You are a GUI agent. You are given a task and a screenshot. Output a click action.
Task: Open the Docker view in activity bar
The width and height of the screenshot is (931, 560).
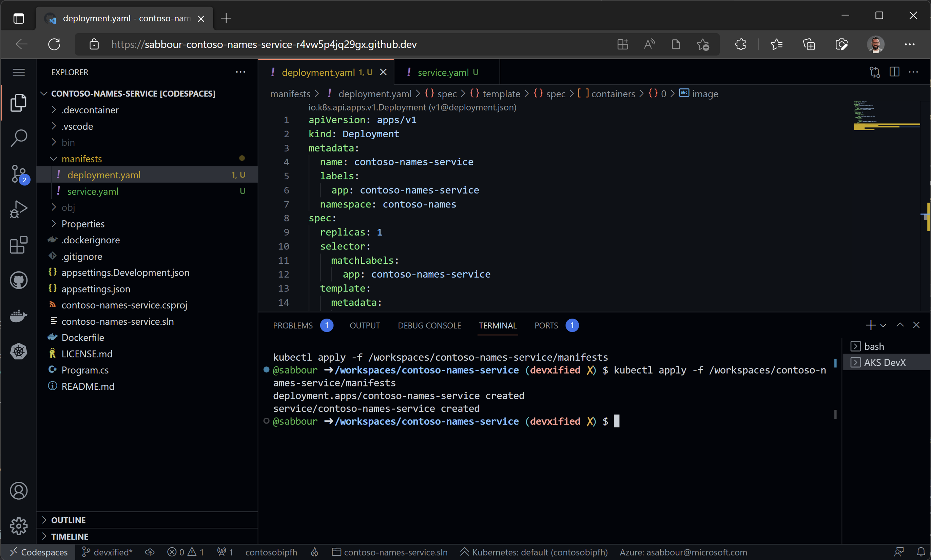tap(19, 316)
